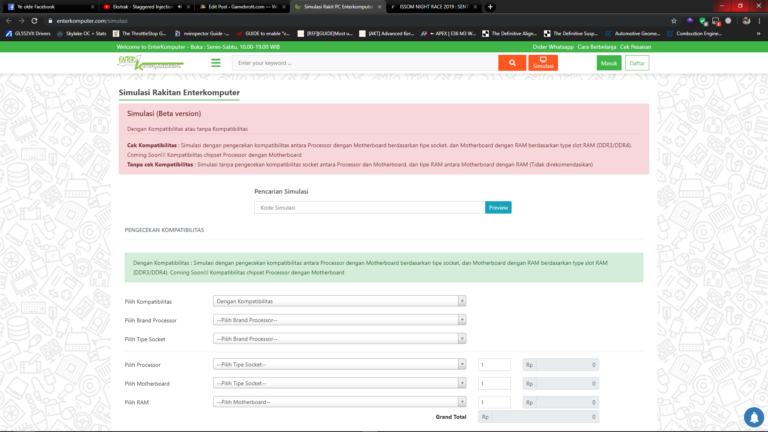Click the green Masuk button
The width and height of the screenshot is (768, 432).
click(x=608, y=63)
